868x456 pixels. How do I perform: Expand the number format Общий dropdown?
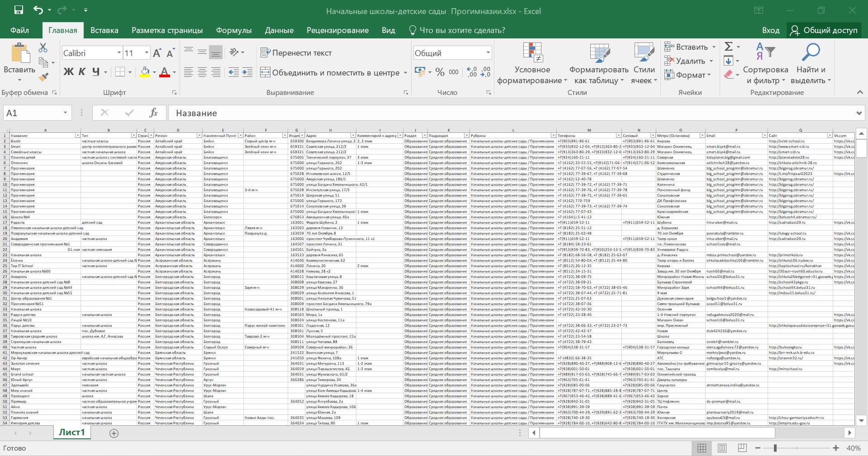488,53
